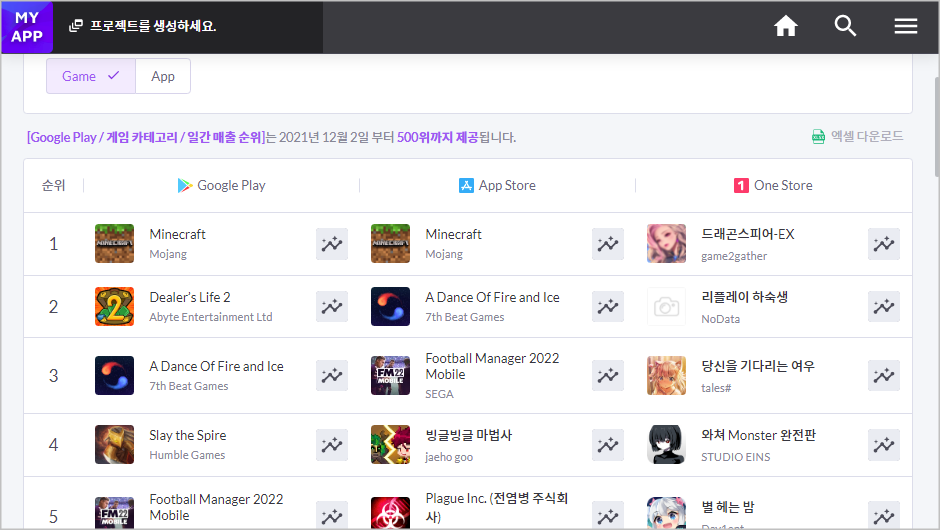Click the 순위 column header

(53, 185)
